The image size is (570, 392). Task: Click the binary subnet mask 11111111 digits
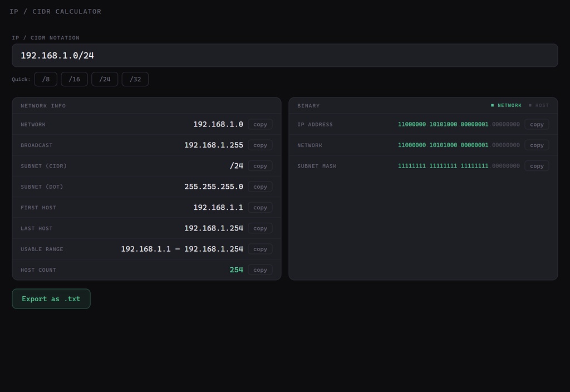459,166
